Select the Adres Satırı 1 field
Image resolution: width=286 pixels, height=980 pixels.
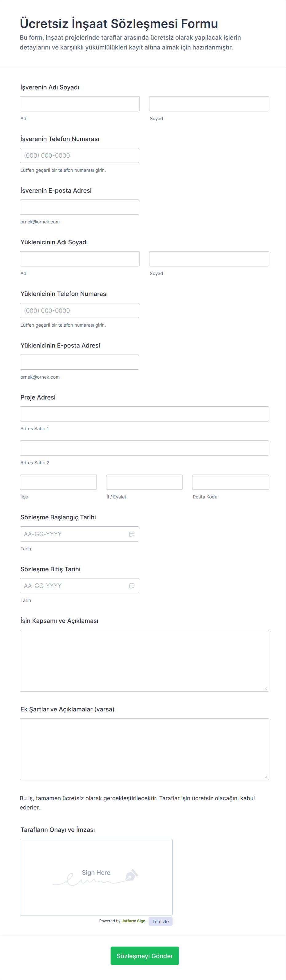coord(144,414)
